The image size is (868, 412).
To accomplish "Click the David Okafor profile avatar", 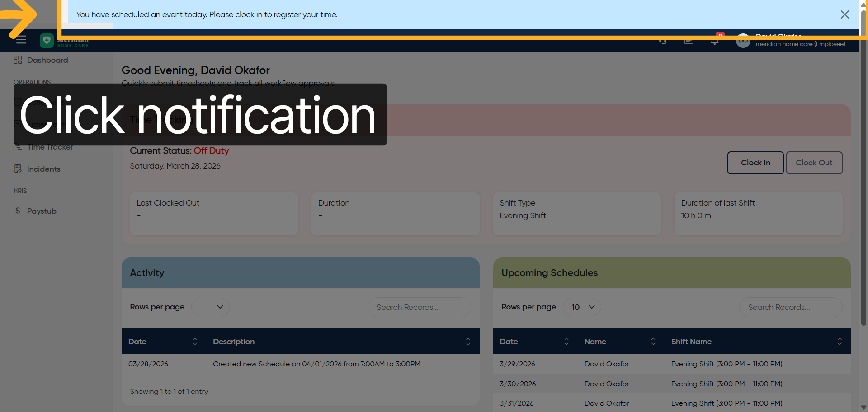I will tap(743, 42).
